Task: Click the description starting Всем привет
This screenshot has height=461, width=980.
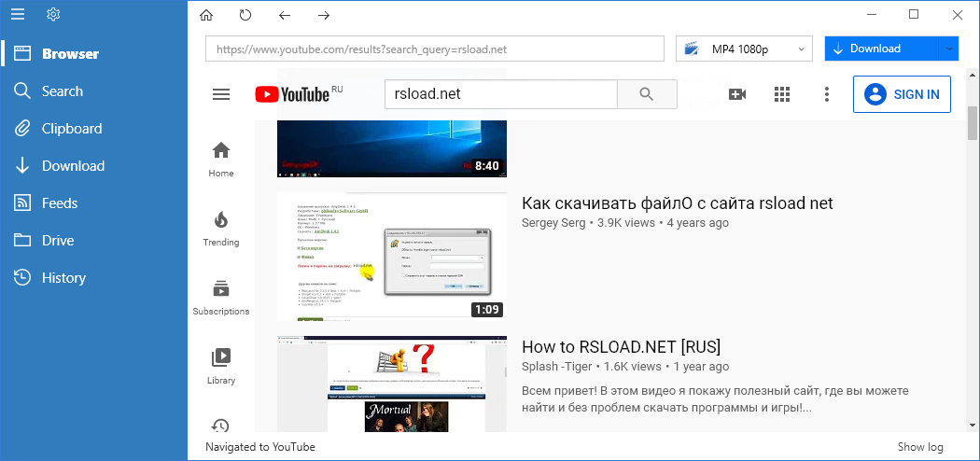Action: [x=715, y=399]
